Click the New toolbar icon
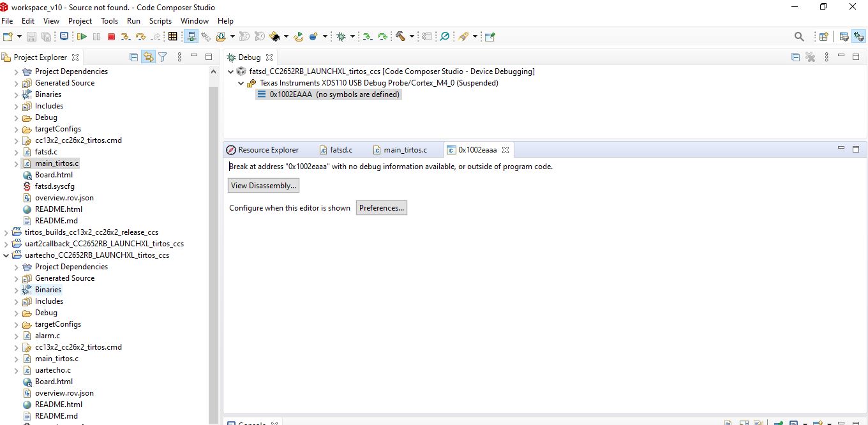 pos(8,36)
